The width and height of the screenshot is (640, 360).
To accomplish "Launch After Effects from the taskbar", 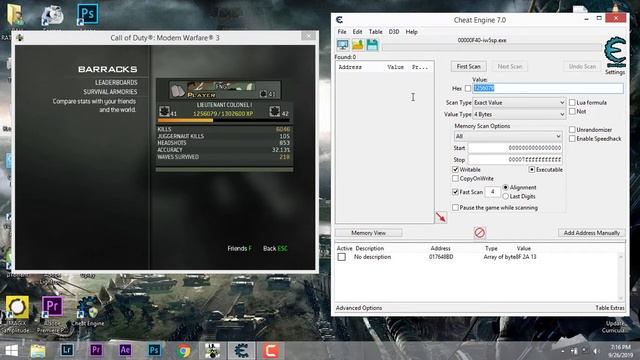I will (x=125, y=350).
